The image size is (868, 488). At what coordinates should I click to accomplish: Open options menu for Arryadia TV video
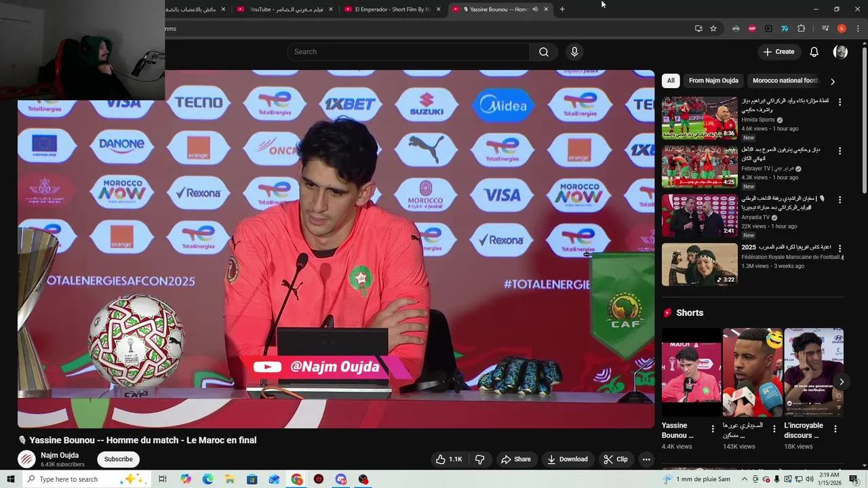(x=840, y=200)
